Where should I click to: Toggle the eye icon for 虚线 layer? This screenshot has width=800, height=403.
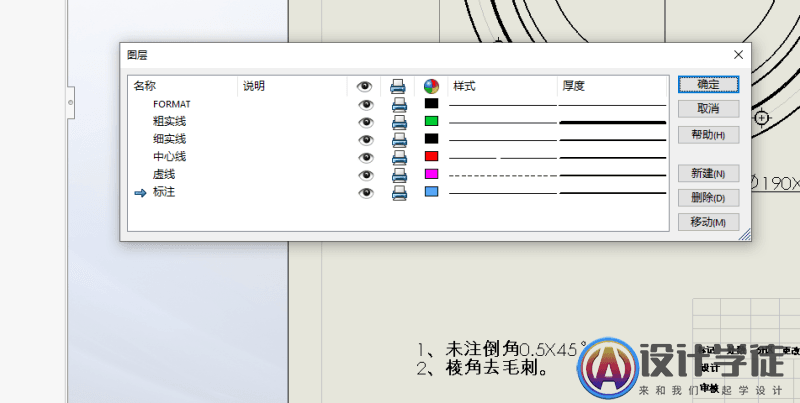coord(365,175)
